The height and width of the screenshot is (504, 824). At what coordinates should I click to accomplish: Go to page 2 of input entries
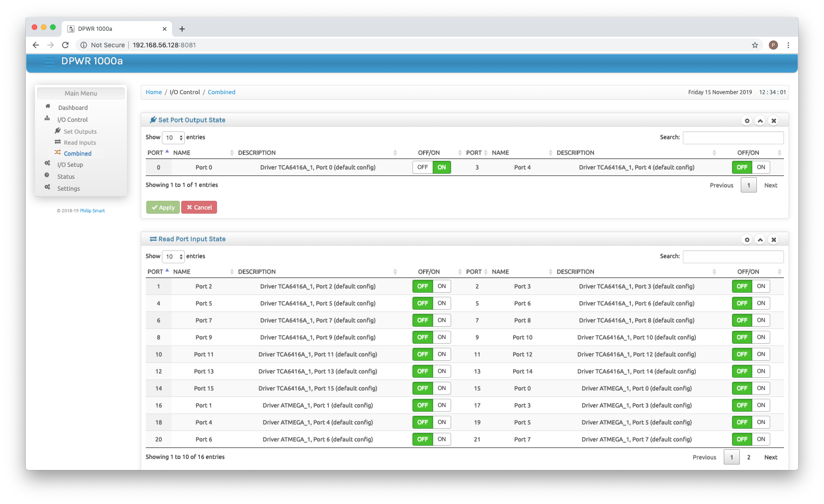pos(749,457)
